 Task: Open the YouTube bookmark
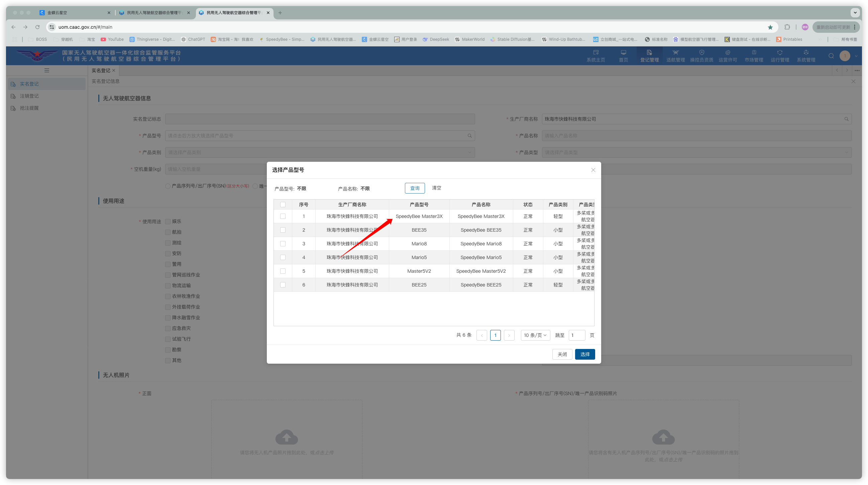point(112,39)
